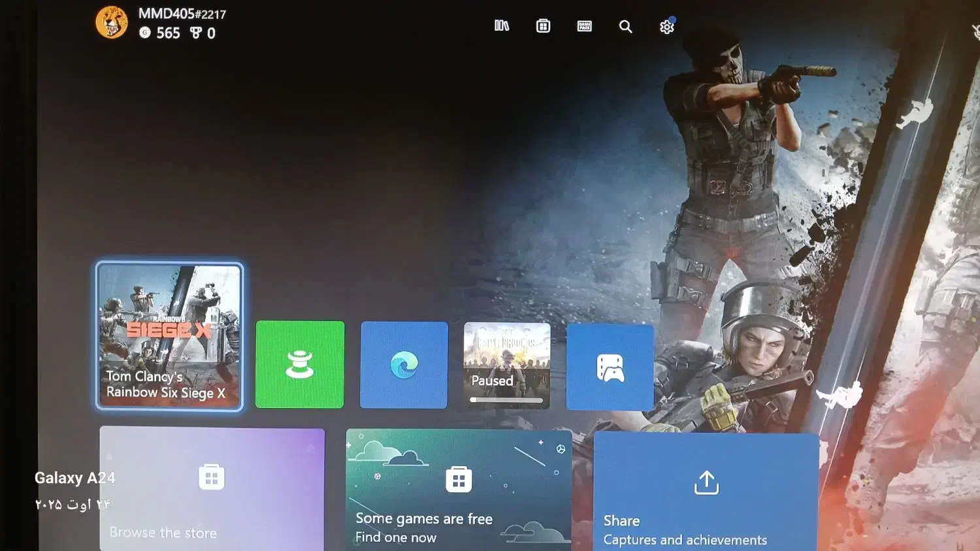Open the Game Pass icon

coord(584,26)
